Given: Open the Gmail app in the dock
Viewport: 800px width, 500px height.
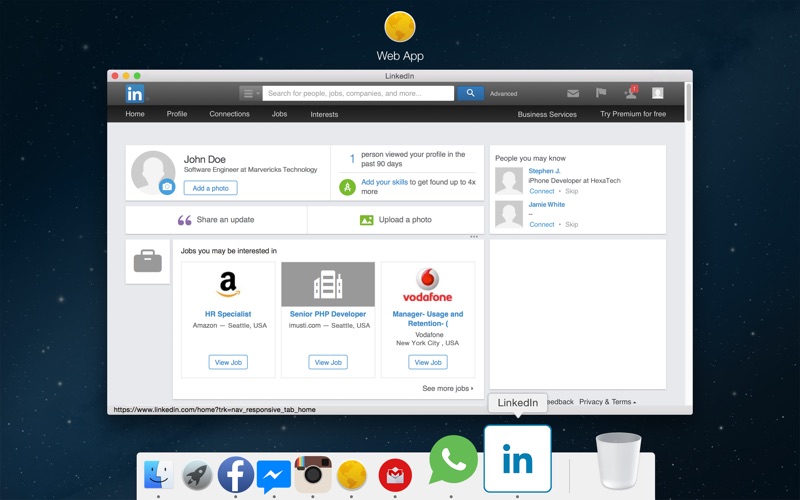Looking at the screenshot, I should tap(395, 476).
